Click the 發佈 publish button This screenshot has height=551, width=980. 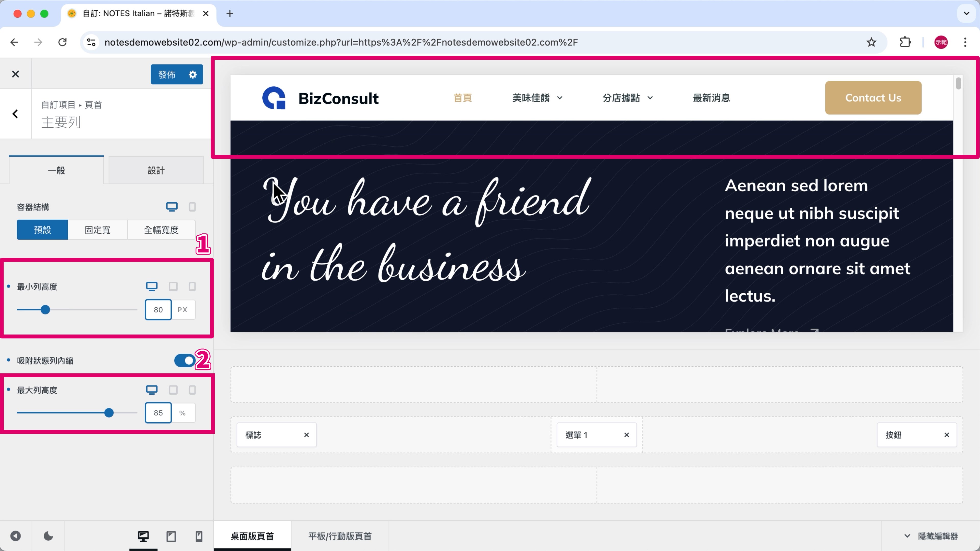tap(167, 74)
